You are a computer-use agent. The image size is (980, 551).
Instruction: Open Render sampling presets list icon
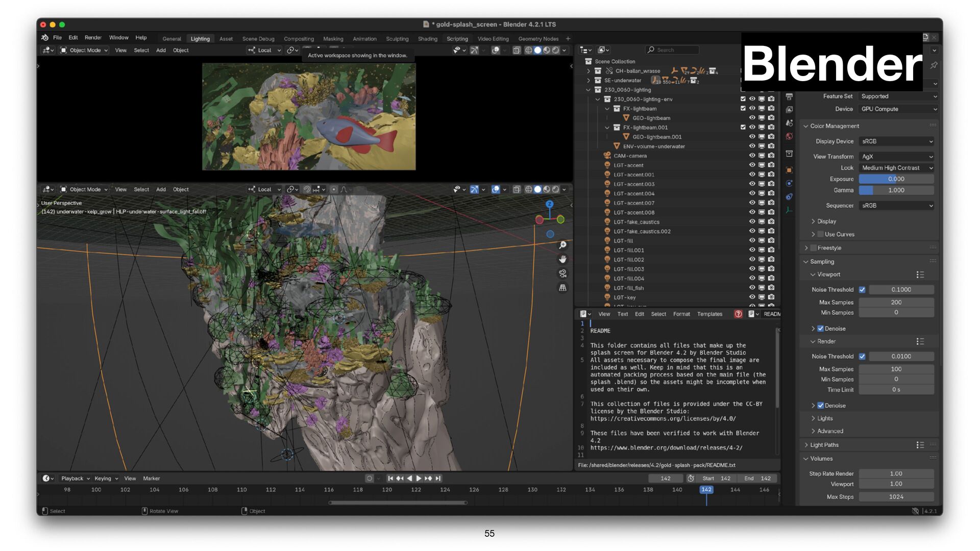920,342
